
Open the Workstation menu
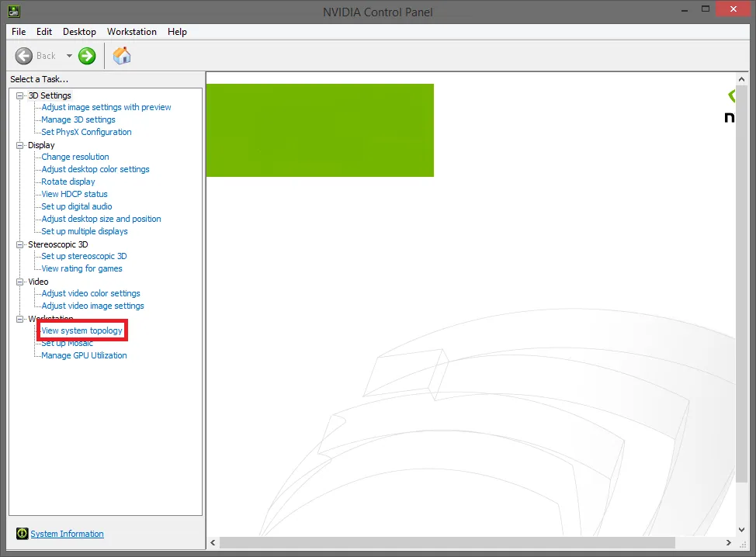(131, 32)
